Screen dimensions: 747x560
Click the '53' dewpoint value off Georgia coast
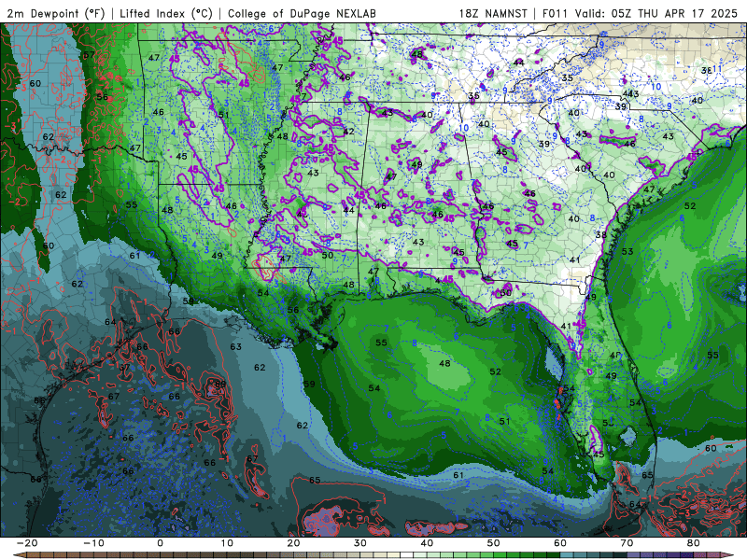[627, 251]
